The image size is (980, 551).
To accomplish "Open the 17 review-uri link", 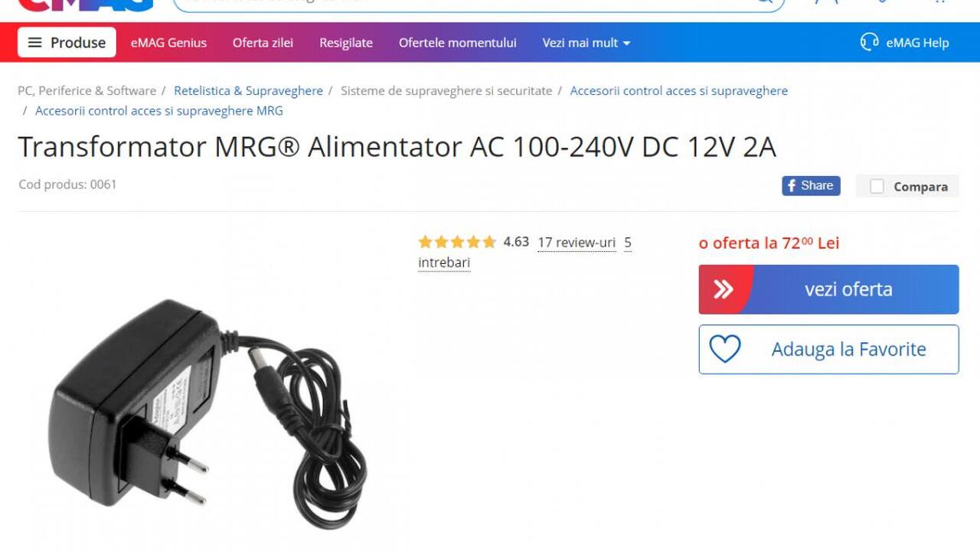I will point(577,243).
